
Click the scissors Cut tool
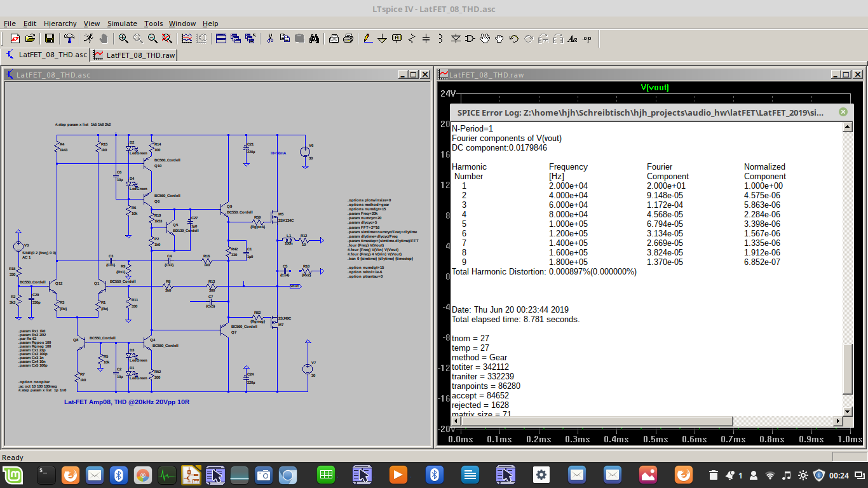pyautogui.click(x=270, y=39)
